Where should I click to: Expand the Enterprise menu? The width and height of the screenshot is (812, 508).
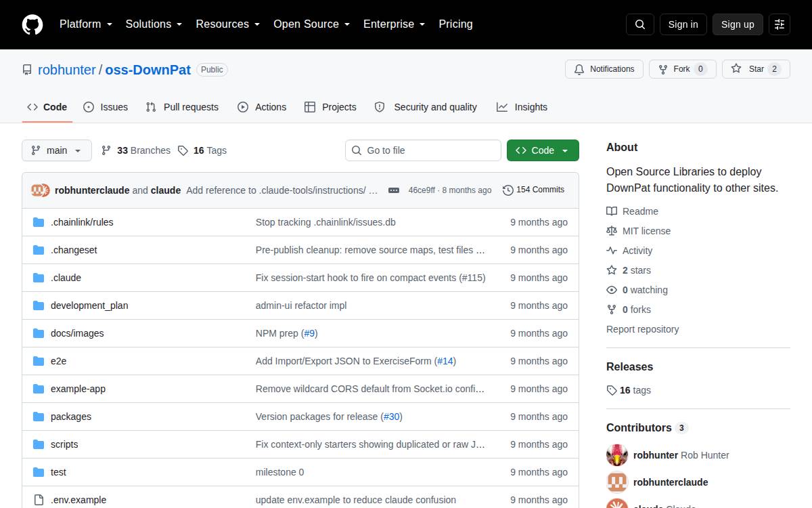(x=394, y=24)
